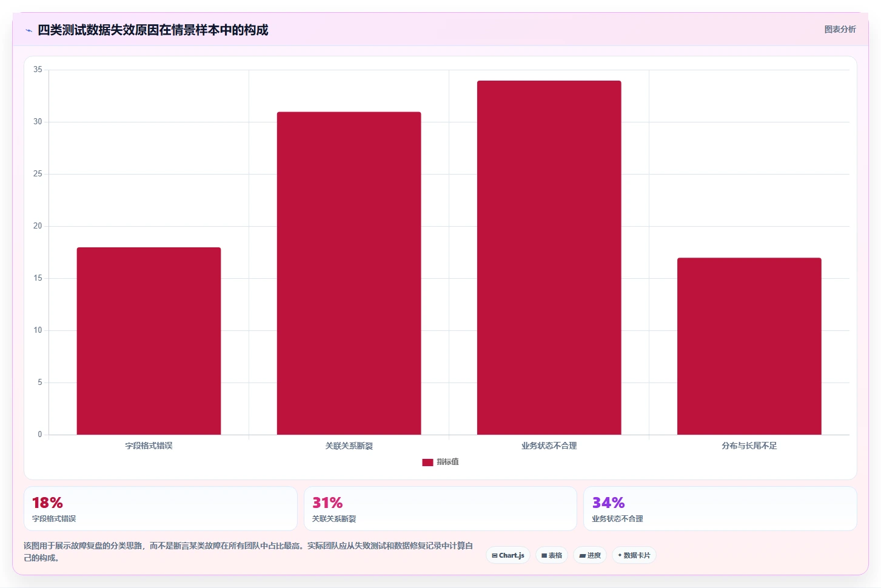Click the y-axis tick label 30
This screenshot has width=881, height=588.
tap(38, 122)
